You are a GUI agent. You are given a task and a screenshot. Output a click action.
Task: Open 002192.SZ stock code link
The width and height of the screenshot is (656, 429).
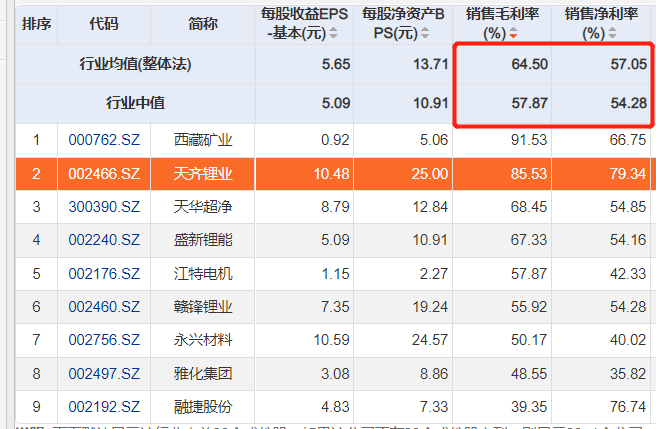coord(104,406)
